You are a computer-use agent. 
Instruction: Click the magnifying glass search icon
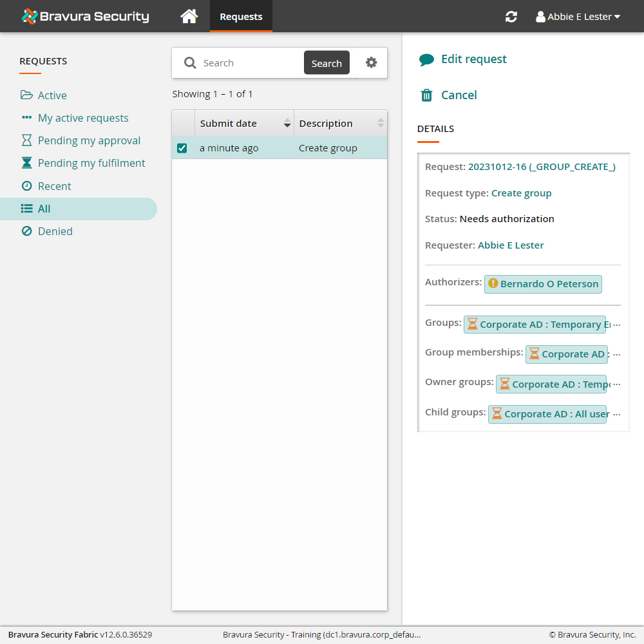190,62
